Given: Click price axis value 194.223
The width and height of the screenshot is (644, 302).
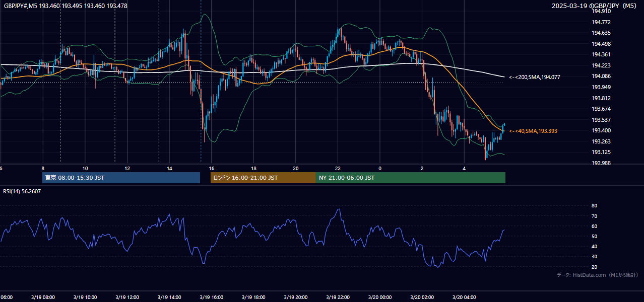Looking at the screenshot, I should (x=601, y=65).
